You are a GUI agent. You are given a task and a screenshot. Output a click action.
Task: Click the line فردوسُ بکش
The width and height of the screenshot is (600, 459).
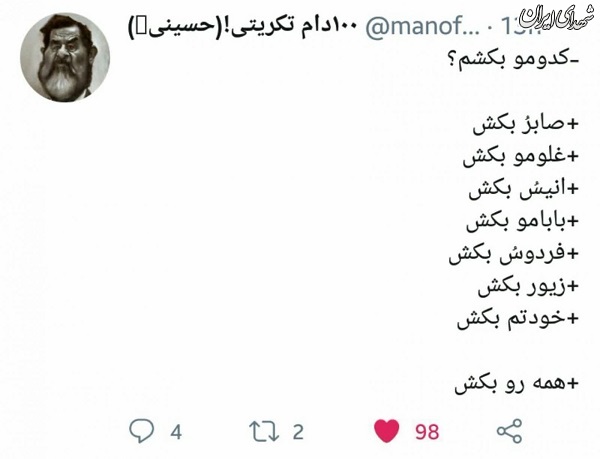point(514,254)
